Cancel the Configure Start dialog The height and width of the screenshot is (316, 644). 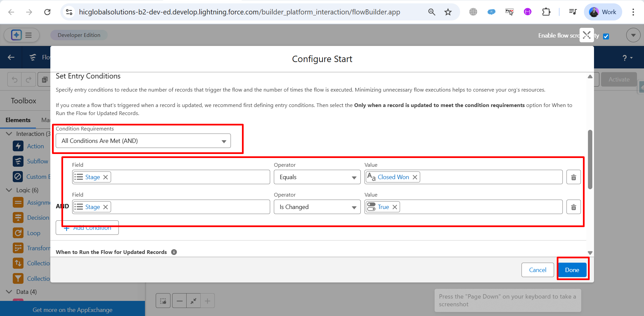(537, 270)
